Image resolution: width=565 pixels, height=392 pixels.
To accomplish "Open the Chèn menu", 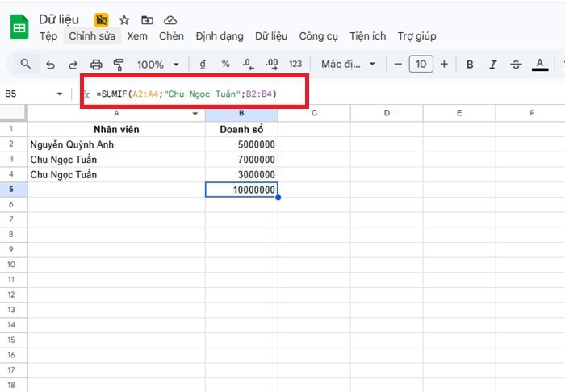I will (171, 36).
